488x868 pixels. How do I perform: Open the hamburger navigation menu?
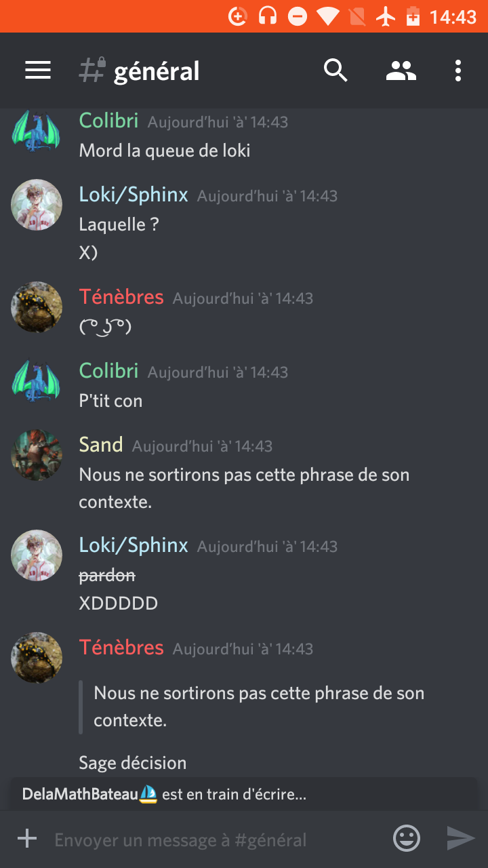[x=38, y=71]
